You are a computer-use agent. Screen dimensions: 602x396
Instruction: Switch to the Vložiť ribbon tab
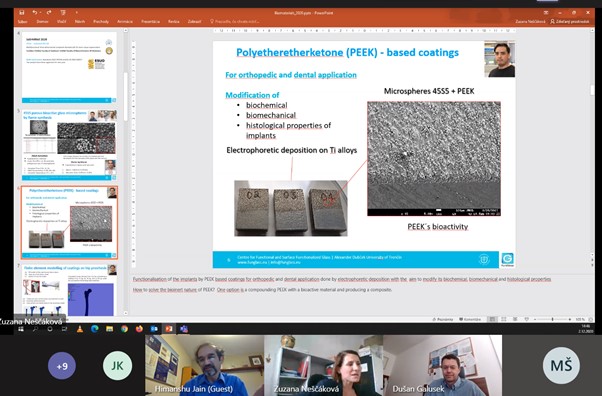click(x=61, y=22)
